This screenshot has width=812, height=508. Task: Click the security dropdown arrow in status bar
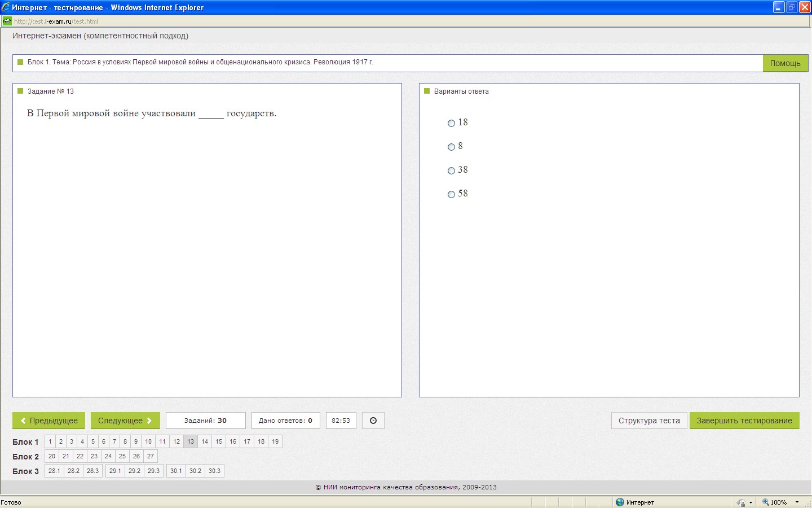pos(751,502)
